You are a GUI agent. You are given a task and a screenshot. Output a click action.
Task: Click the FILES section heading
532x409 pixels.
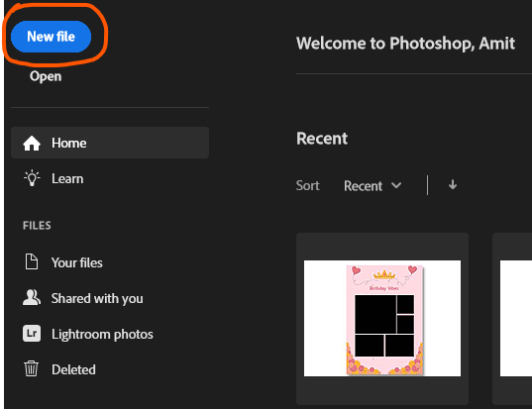(37, 226)
